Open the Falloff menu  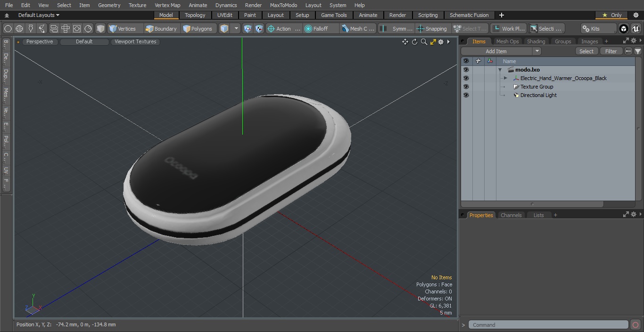coord(321,29)
